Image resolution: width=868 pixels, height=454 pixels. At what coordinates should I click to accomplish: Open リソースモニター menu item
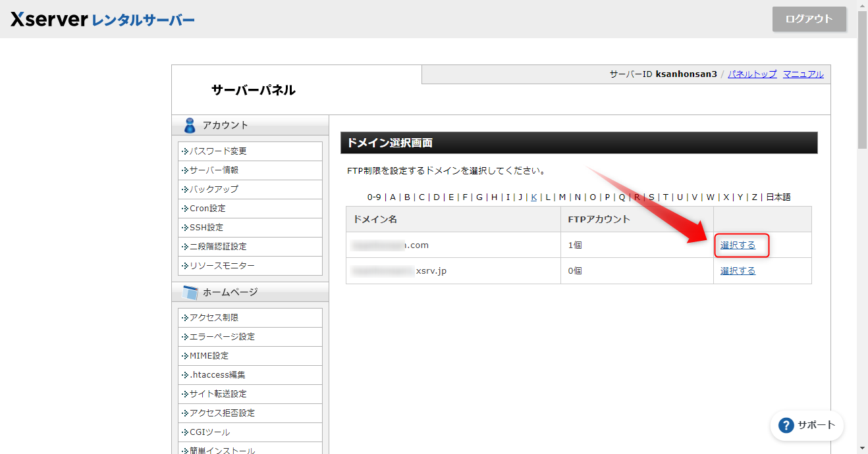pyautogui.click(x=222, y=266)
